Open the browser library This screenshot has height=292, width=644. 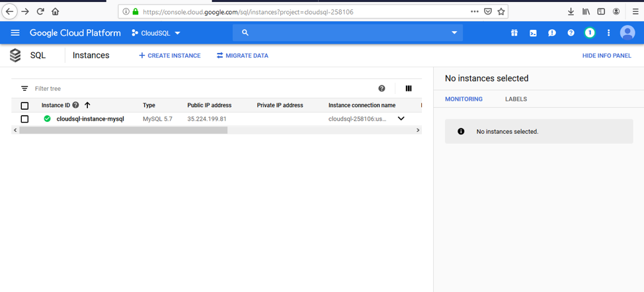[586, 11]
